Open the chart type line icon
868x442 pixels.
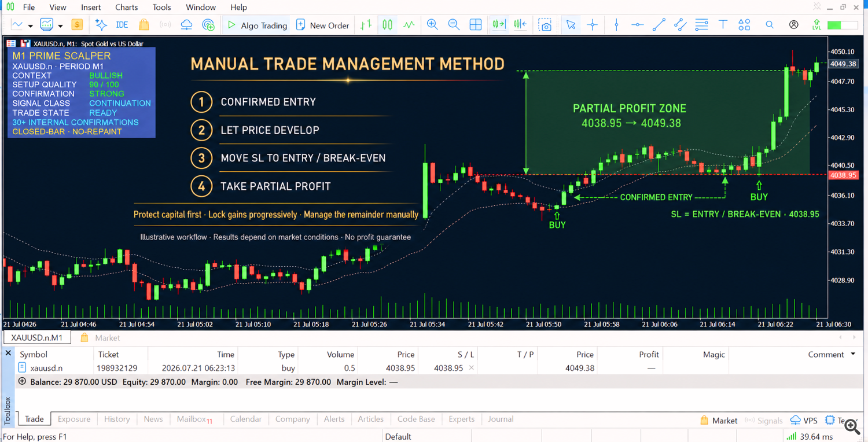tap(17, 25)
